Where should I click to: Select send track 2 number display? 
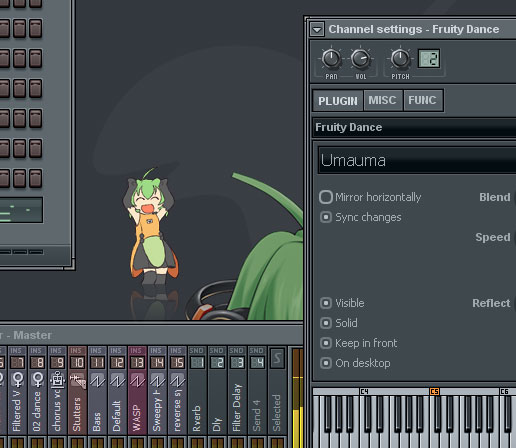pos(217,362)
